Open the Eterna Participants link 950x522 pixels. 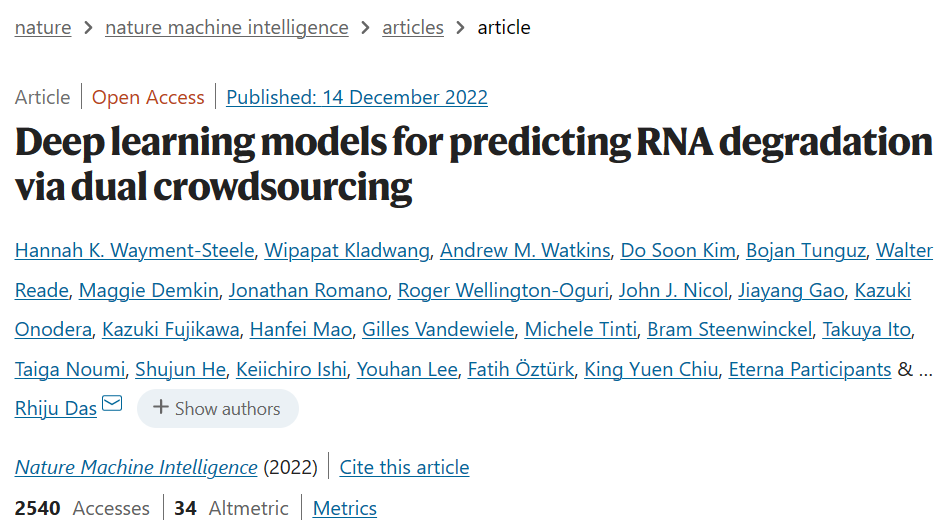point(809,369)
